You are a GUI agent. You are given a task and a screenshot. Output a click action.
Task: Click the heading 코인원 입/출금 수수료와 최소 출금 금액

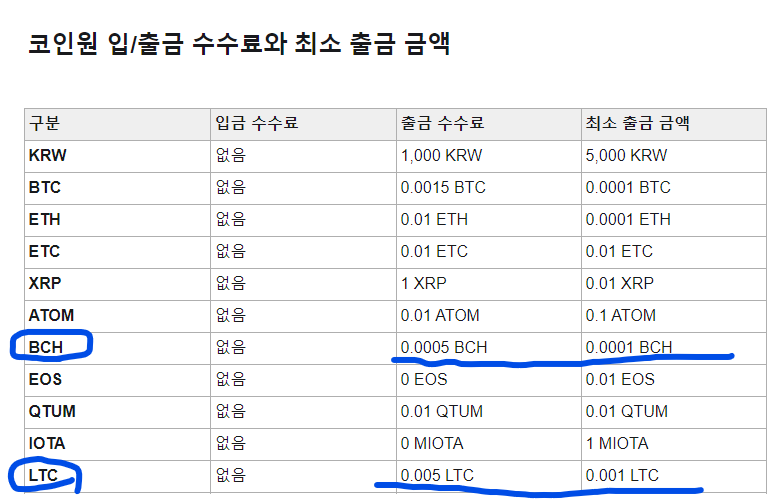[x=239, y=43]
